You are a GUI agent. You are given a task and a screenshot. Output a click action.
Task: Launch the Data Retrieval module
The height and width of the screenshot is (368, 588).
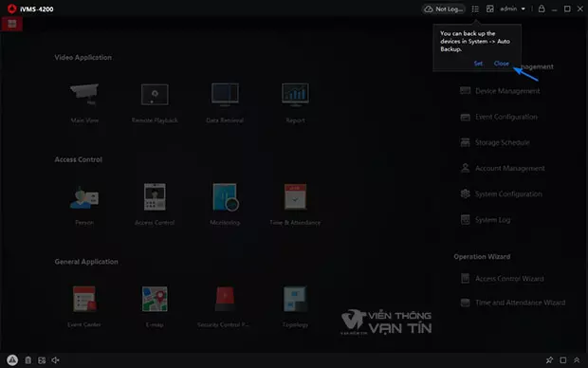225,94
